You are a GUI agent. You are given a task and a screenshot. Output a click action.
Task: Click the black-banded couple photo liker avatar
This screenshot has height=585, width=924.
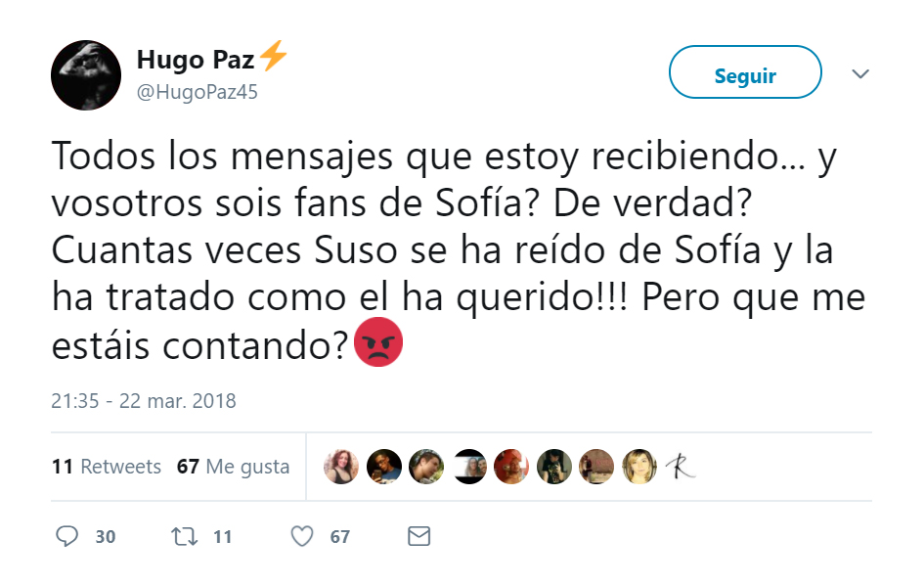click(x=470, y=467)
